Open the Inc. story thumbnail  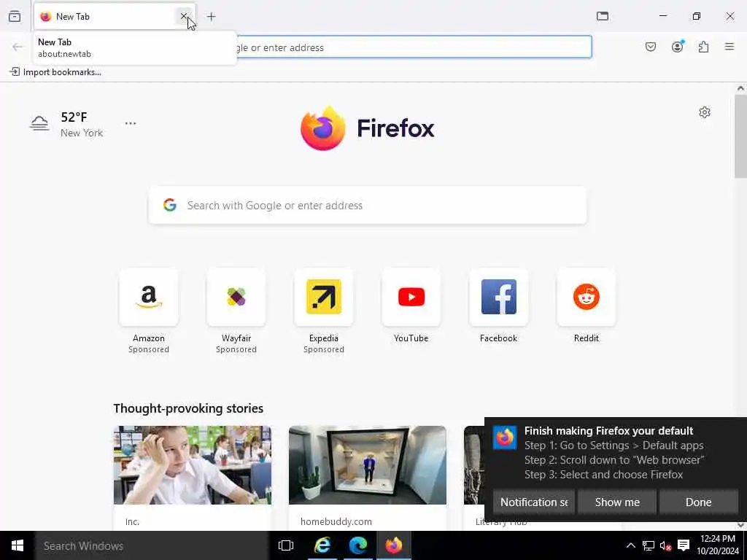point(193,465)
